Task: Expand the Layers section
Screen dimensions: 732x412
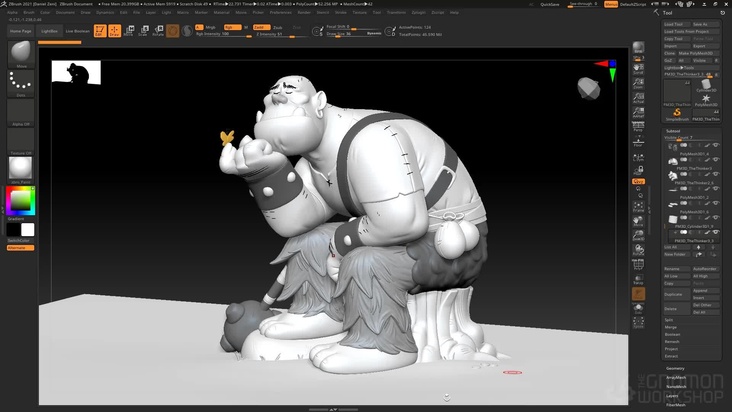Action: tap(672, 396)
